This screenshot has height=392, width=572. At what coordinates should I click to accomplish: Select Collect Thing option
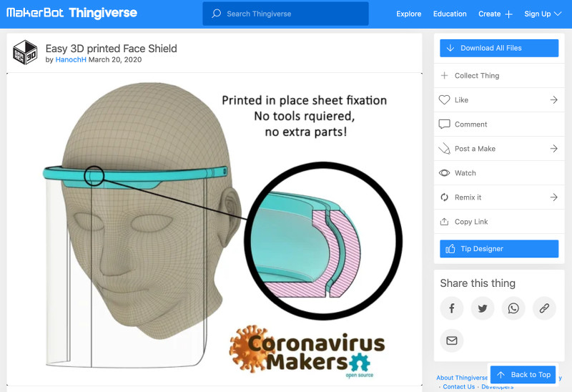click(499, 76)
